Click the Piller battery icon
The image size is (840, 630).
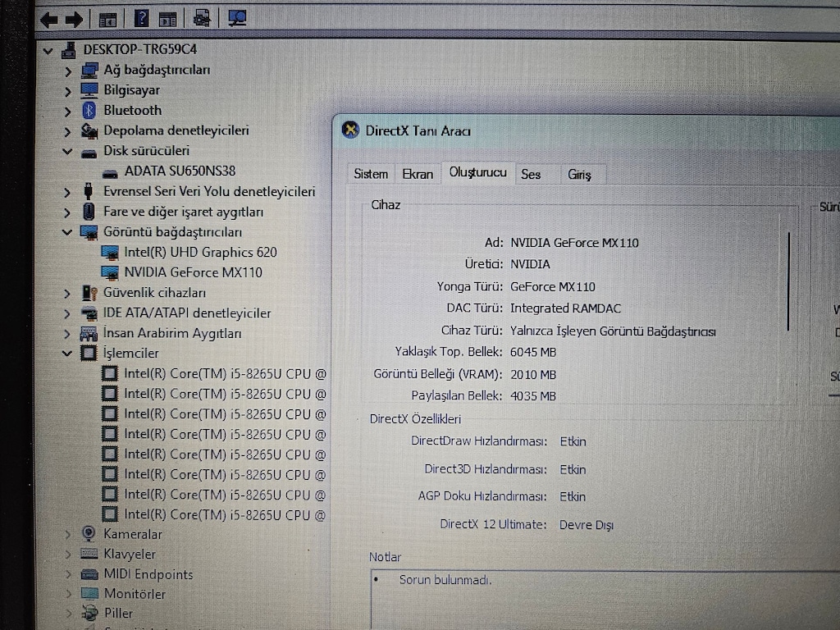[89, 613]
